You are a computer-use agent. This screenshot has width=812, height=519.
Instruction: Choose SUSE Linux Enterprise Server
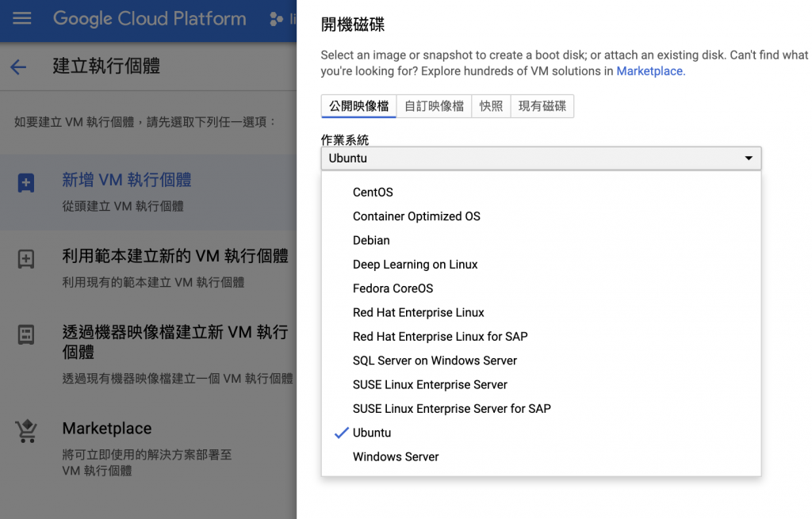(541, 384)
